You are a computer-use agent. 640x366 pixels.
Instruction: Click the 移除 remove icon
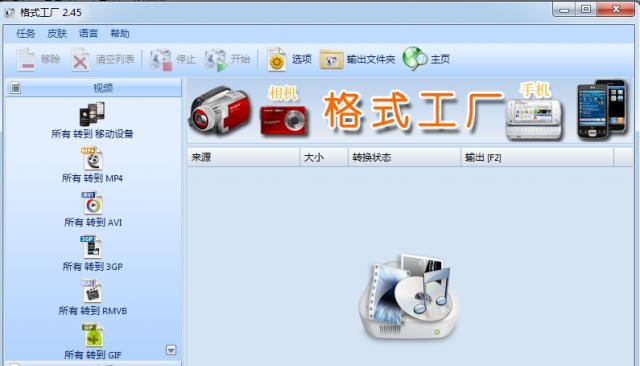(26, 60)
